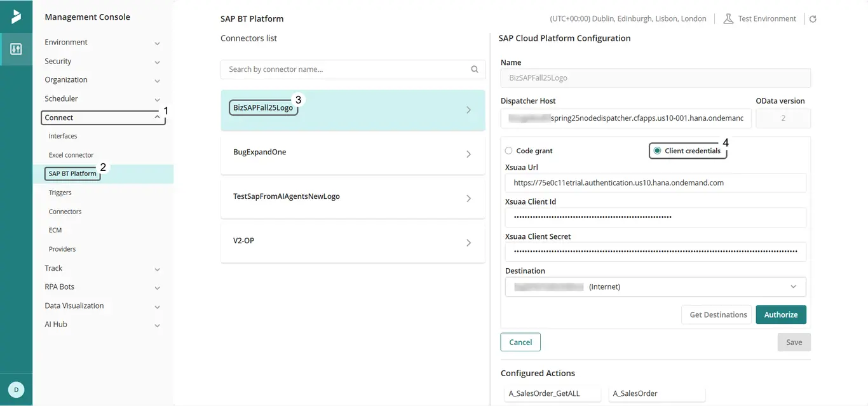Click the Xsuaa Client Id field
This screenshot has width=868, height=406.
[x=655, y=217]
